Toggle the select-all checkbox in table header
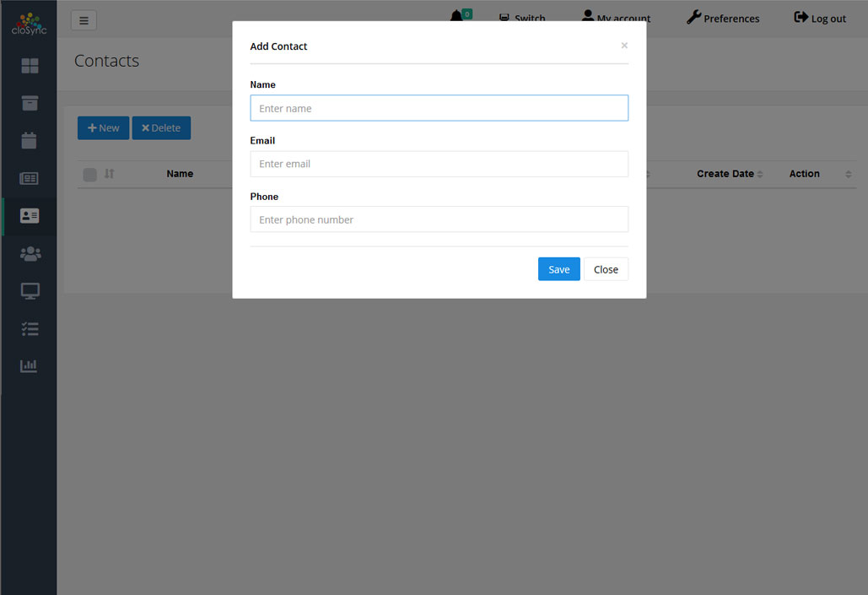The width and height of the screenshot is (868, 595). pos(89,175)
